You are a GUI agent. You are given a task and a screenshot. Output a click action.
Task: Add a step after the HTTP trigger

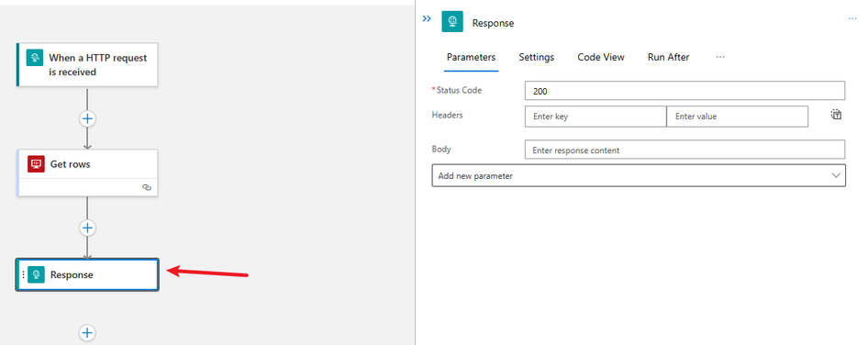(x=87, y=118)
